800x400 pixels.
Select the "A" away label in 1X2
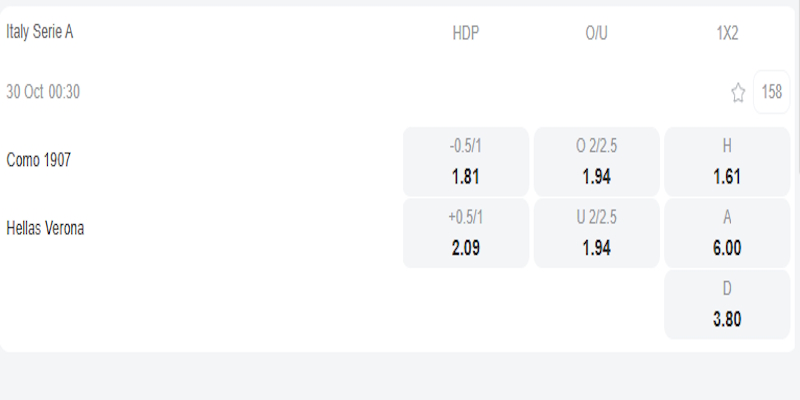[x=727, y=218]
